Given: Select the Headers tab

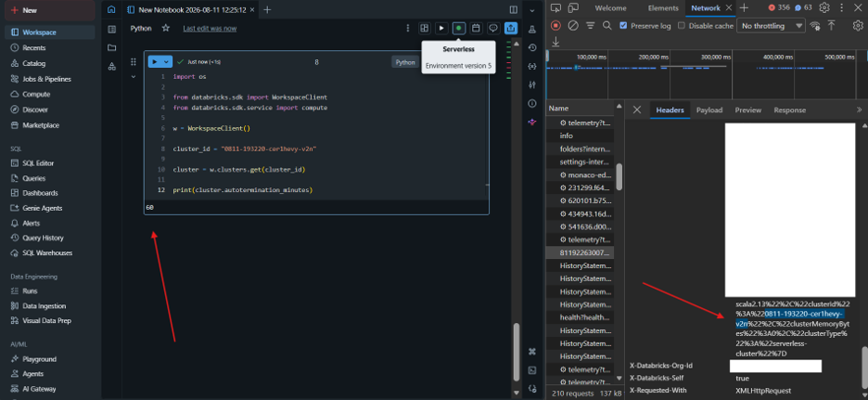Looking at the screenshot, I should (x=670, y=110).
